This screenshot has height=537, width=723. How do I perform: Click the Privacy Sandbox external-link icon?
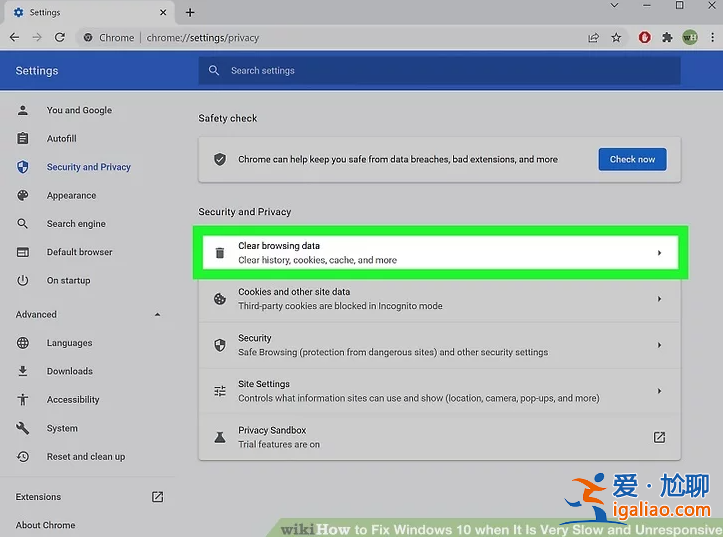tap(659, 437)
